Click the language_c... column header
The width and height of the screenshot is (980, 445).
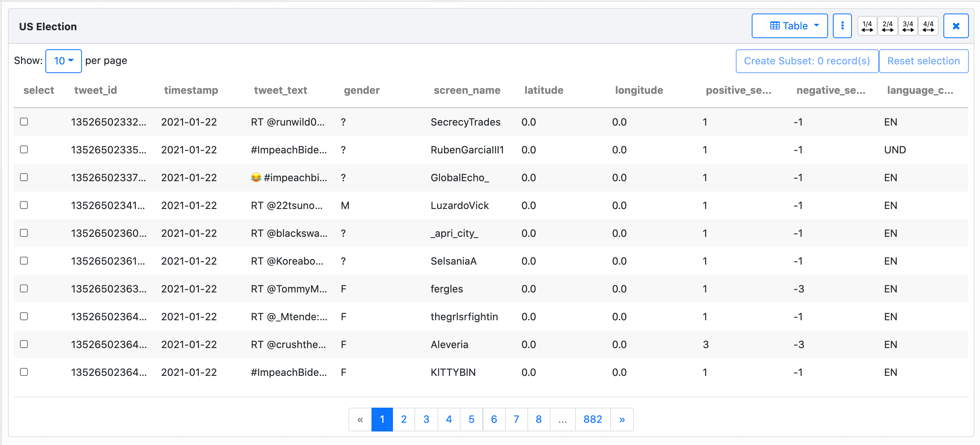coord(920,90)
